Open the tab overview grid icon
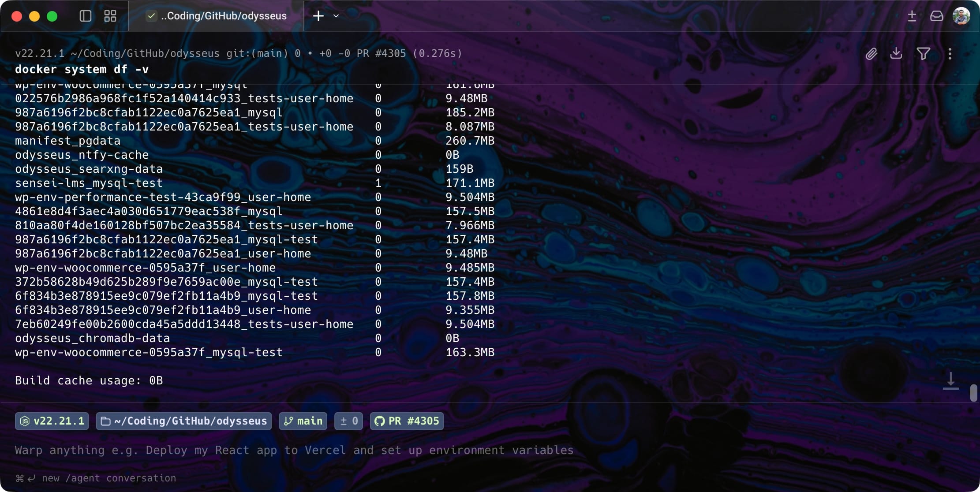The width and height of the screenshot is (980, 492). tap(110, 16)
